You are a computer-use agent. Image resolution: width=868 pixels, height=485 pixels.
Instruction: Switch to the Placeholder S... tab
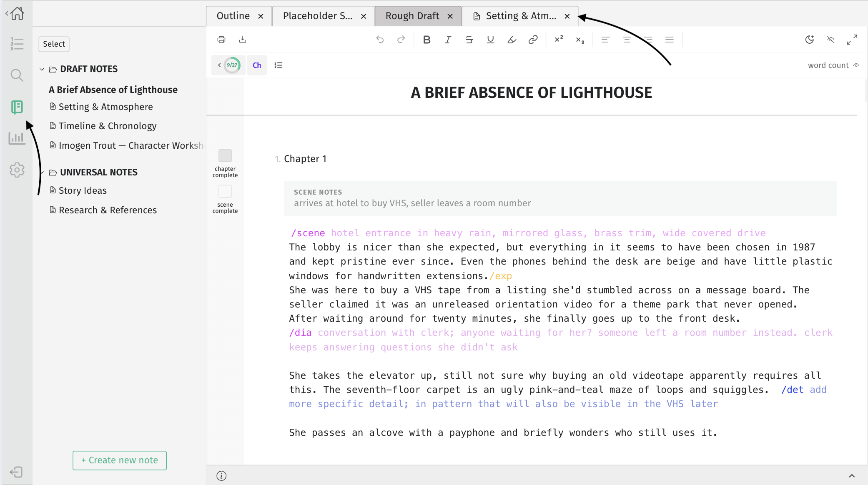click(x=318, y=16)
